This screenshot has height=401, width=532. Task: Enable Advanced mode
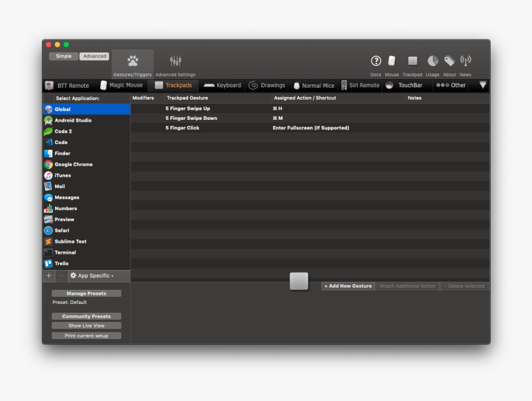tap(94, 56)
